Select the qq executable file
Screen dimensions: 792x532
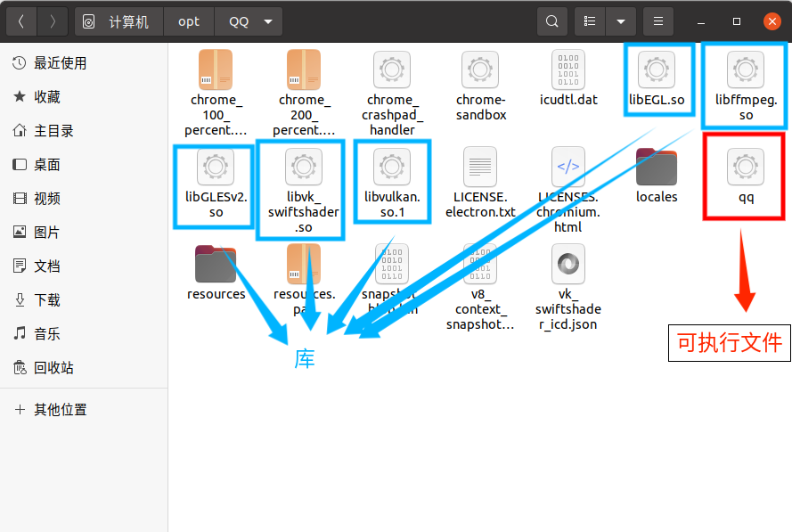click(x=746, y=176)
